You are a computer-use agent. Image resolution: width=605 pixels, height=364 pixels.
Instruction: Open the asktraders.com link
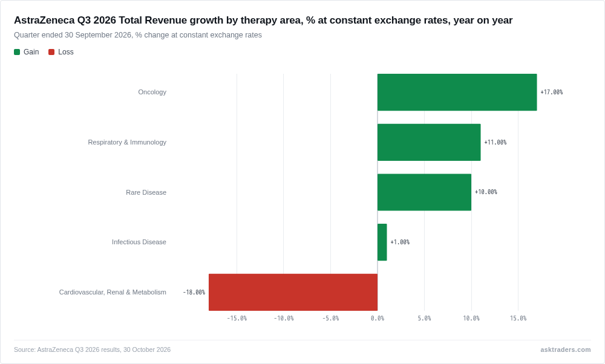point(565,349)
